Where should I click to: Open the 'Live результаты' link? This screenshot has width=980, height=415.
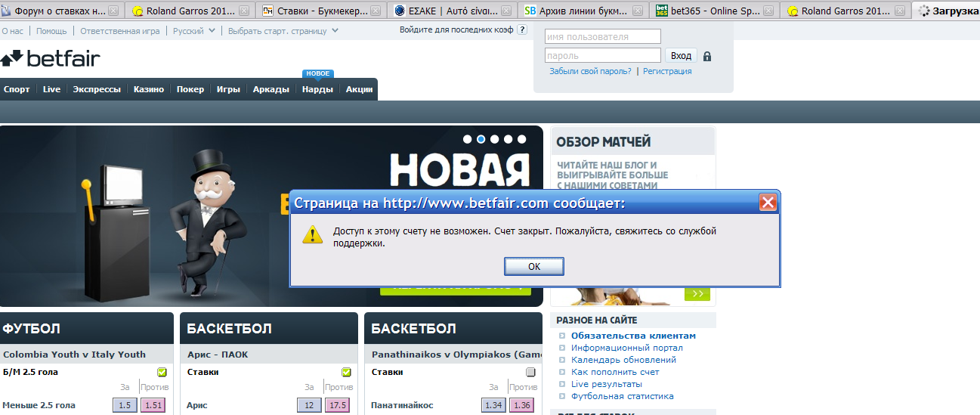(606, 384)
